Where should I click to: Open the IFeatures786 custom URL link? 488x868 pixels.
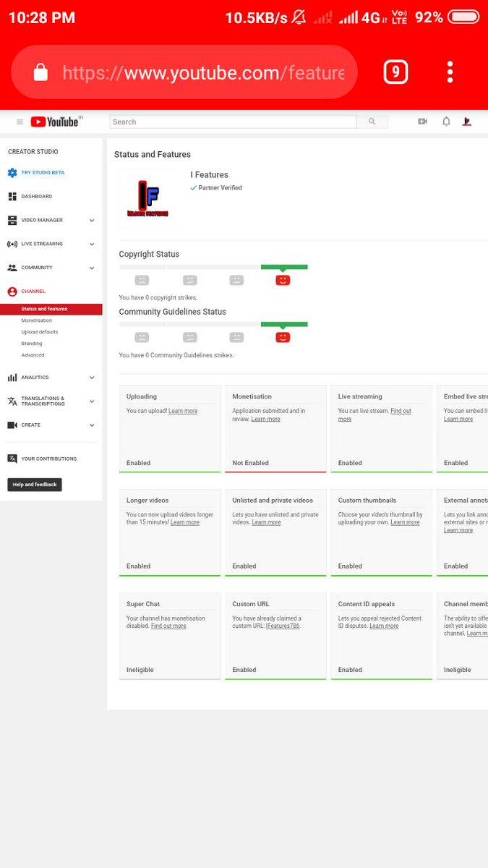[x=283, y=626]
